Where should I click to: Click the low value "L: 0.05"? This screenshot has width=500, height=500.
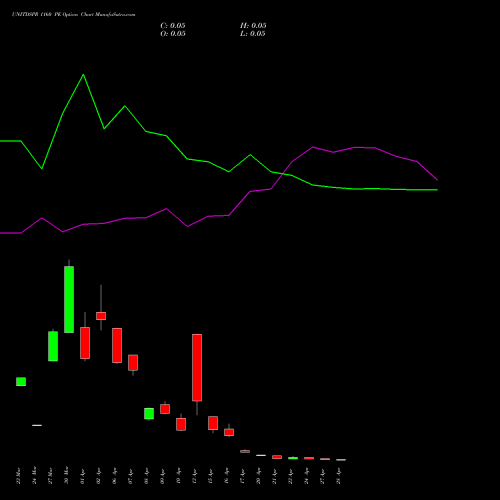(253, 34)
